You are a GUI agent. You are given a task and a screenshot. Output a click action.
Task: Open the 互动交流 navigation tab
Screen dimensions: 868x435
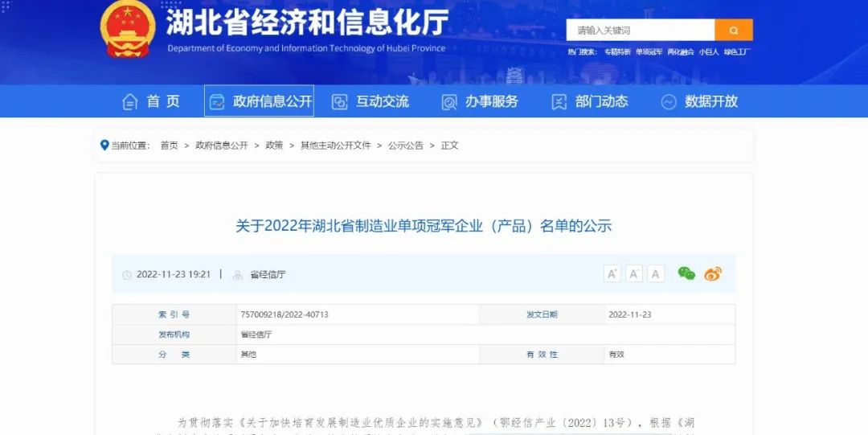[x=371, y=101]
